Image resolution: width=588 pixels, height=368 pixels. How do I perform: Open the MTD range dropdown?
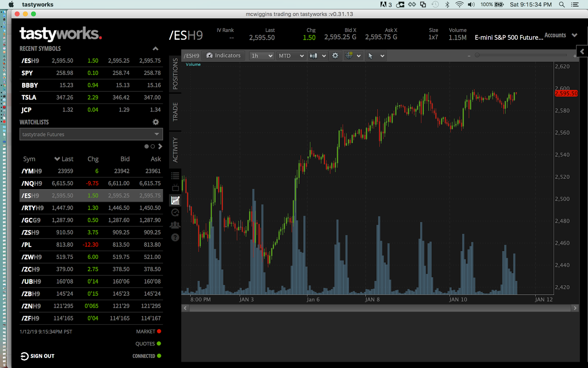pos(291,56)
